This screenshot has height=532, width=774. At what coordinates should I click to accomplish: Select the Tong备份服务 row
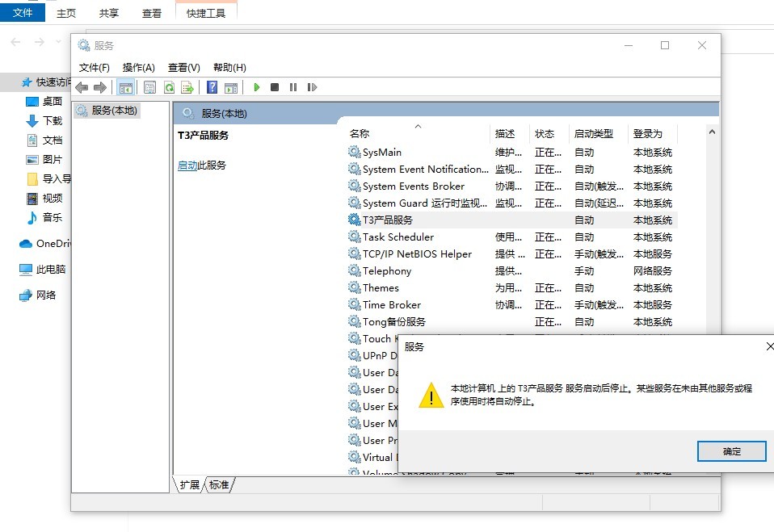click(511, 321)
